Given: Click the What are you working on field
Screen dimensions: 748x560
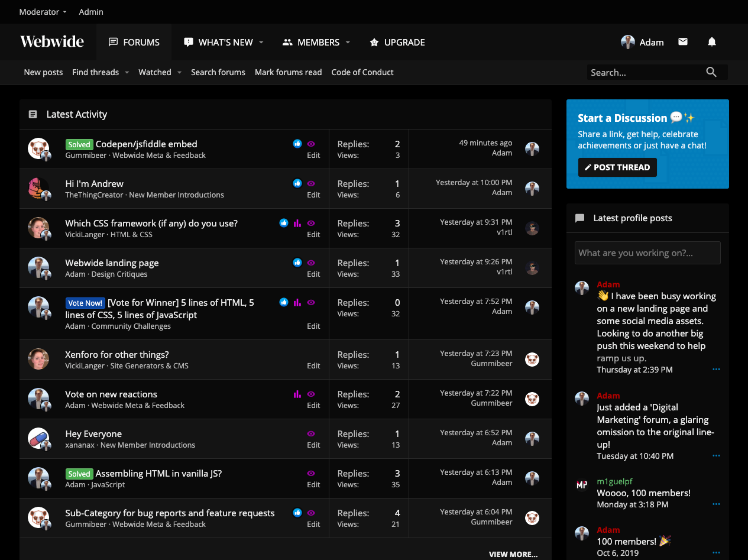Looking at the screenshot, I should click(x=647, y=253).
